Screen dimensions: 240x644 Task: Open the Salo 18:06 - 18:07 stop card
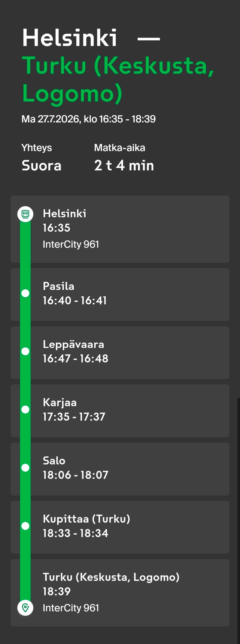pos(120,469)
